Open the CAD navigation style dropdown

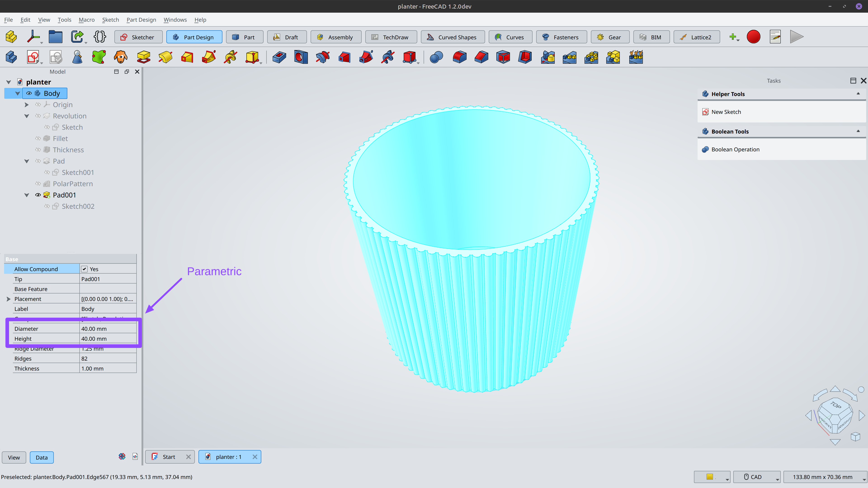click(x=757, y=477)
